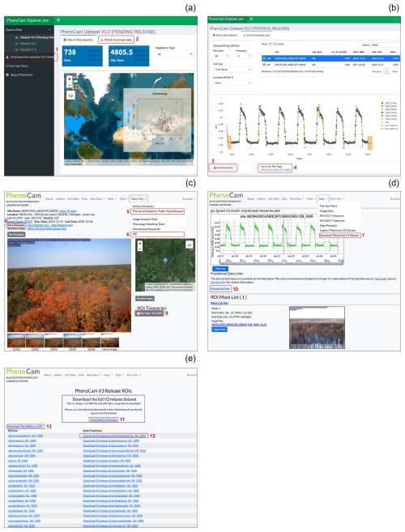Viewport: 405px width, 532px height.
Task: Open About PhenoCam in the panel (a) sidebar
Action: click(x=19, y=75)
